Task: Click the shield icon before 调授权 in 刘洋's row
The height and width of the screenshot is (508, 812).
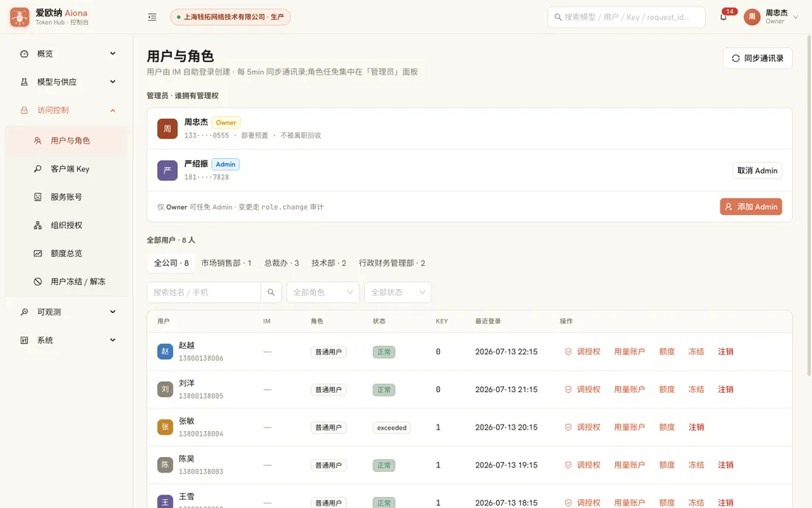Action: (x=568, y=389)
